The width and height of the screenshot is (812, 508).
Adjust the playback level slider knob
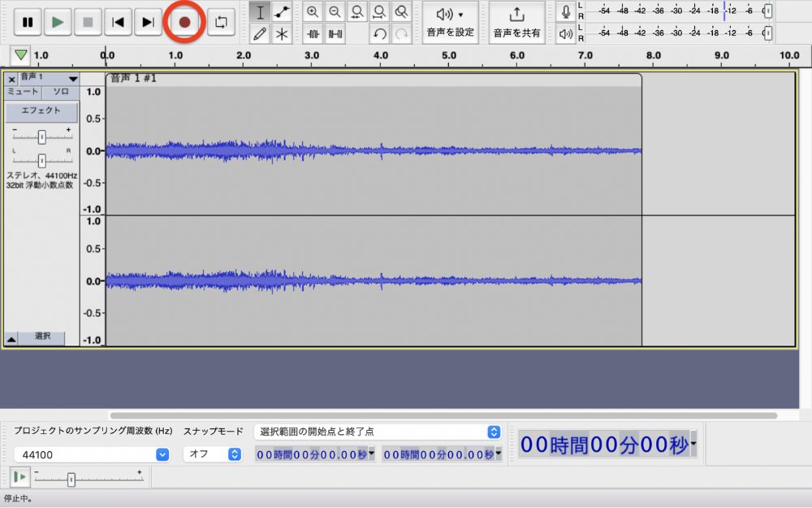[x=768, y=33]
